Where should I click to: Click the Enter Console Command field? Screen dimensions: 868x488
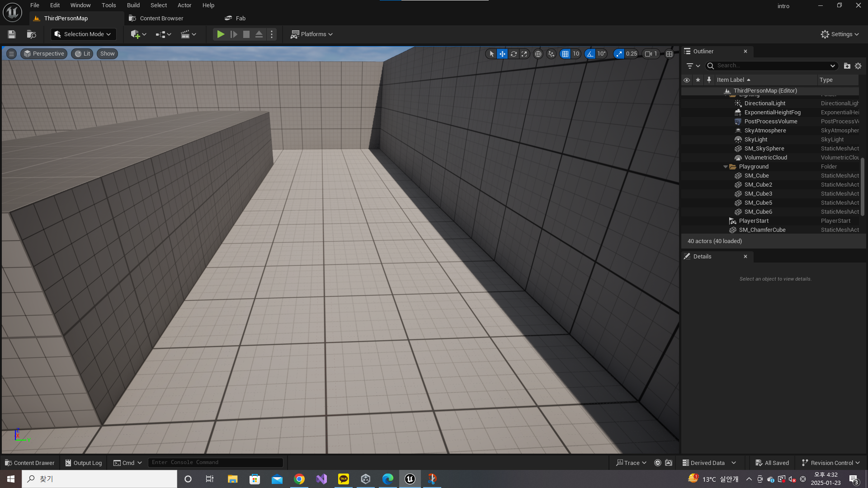pyautogui.click(x=216, y=463)
